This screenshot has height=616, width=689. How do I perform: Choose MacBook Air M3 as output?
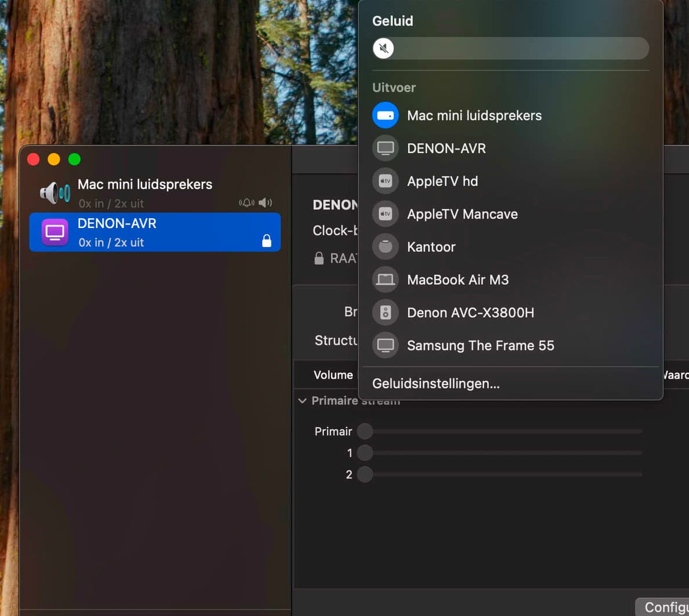coord(510,280)
